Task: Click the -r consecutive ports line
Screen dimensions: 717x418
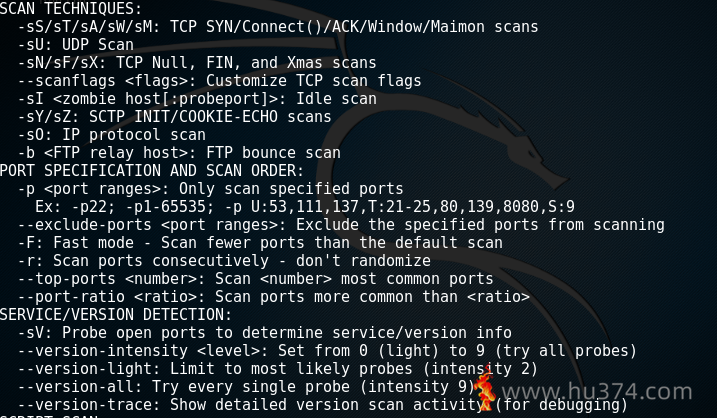Action: click(224, 261)
